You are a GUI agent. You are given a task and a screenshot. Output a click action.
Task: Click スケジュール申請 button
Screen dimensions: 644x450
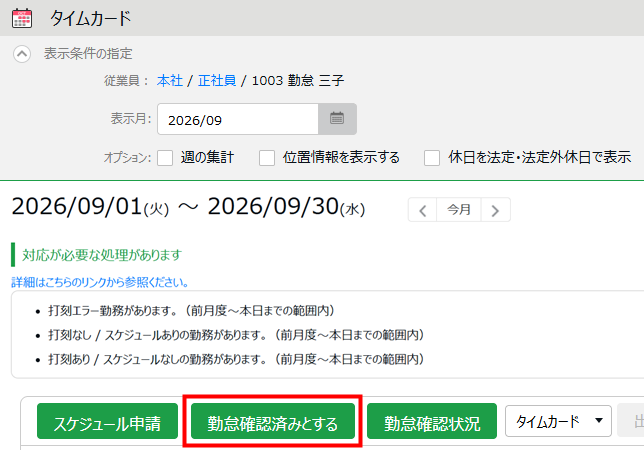click(x=107, y=421)
